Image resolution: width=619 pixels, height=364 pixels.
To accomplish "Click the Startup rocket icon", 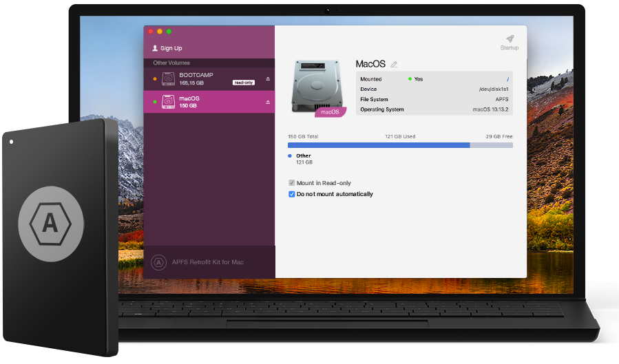I will (510, 39).
